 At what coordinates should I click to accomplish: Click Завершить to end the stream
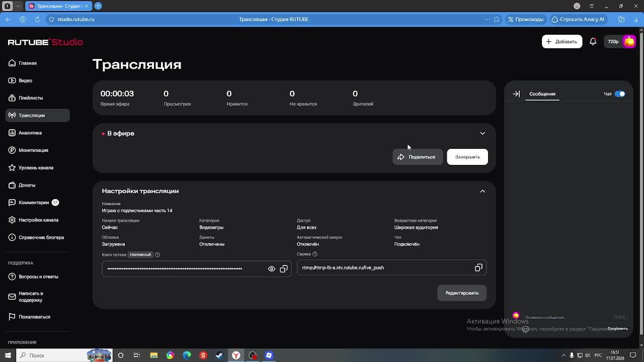point(467,157)
